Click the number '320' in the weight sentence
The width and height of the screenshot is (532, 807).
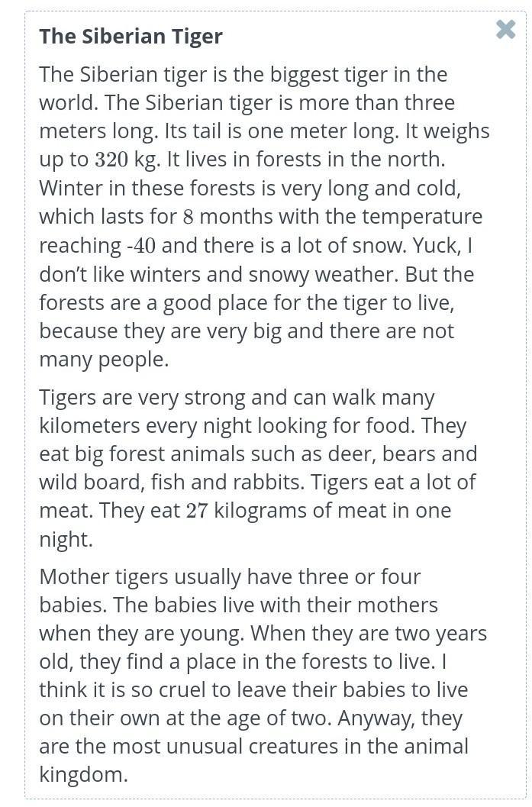click(x=111, y=160)
